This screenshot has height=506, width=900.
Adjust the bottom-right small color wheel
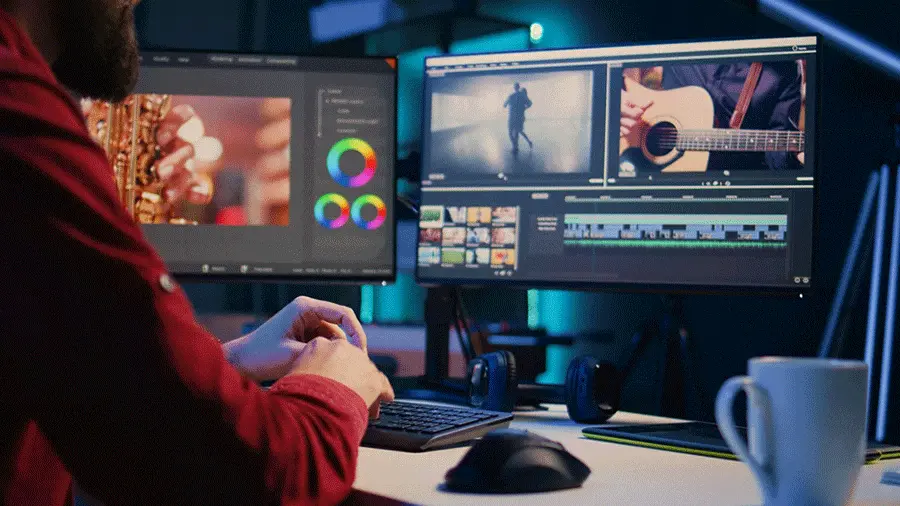[x=368, y=211]
